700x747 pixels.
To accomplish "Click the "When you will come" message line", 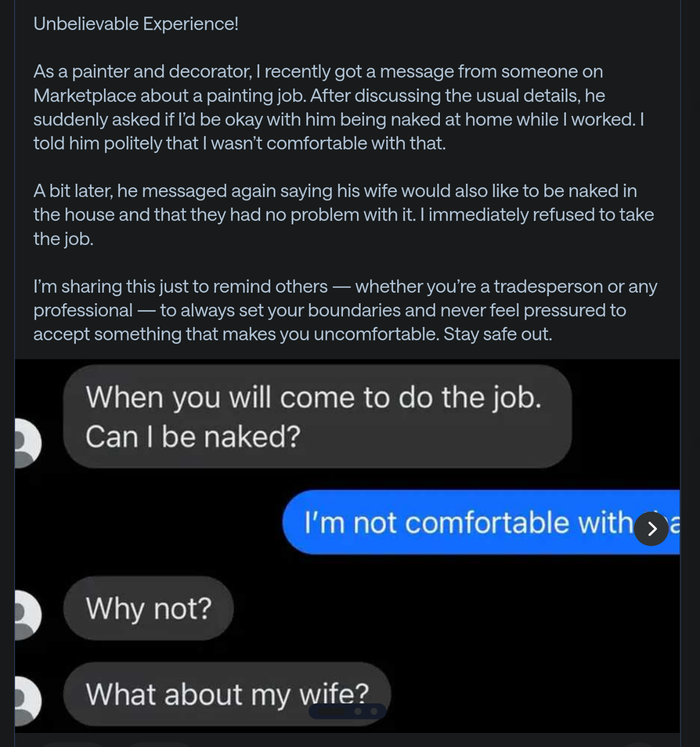I will (x=313, y=398).
